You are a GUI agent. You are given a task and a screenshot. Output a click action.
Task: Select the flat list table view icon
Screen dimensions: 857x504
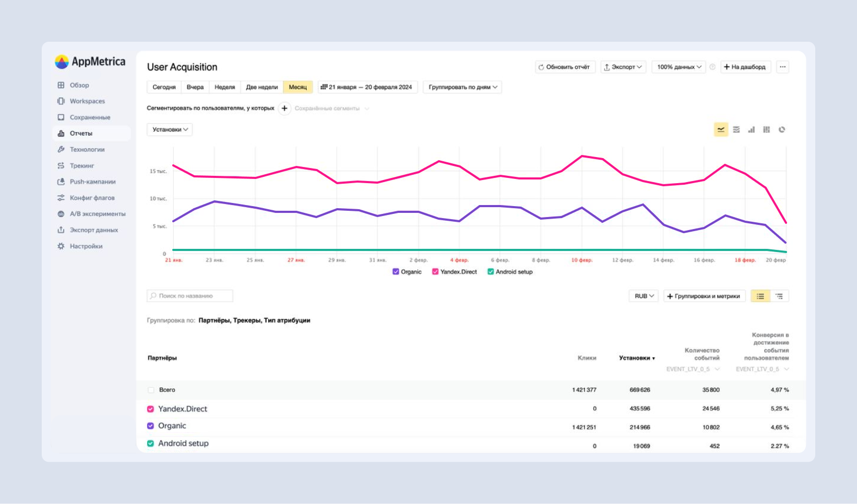(x=760, y=296)
